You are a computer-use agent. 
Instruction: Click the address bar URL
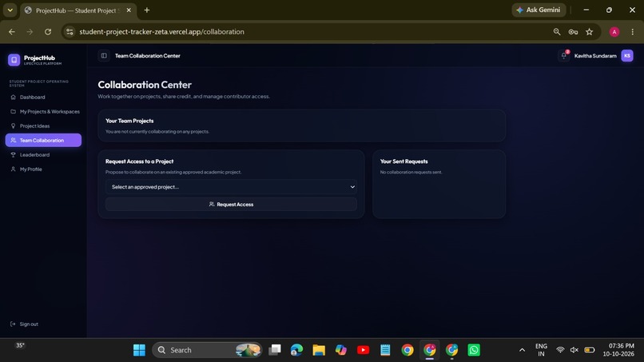pyautogui.click(x=162, y=32)
